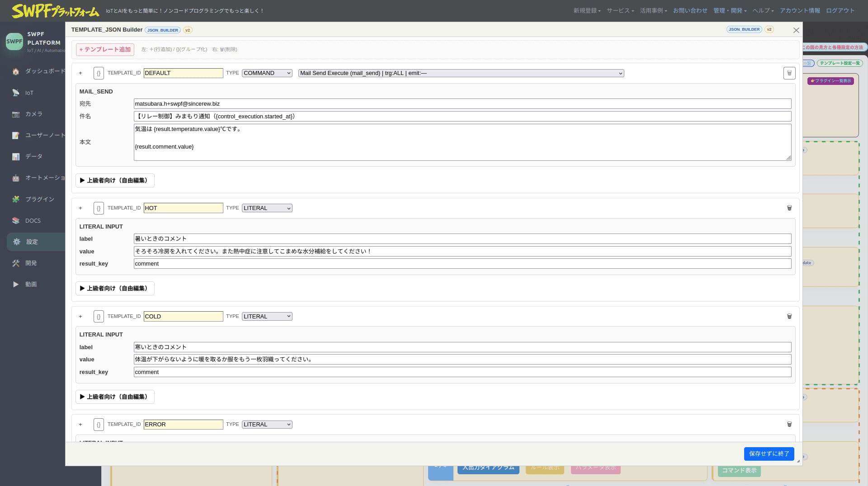Click the SWPF platform logo in header
The height and width of the screenshot is (486, 868).
pos(55,11)
